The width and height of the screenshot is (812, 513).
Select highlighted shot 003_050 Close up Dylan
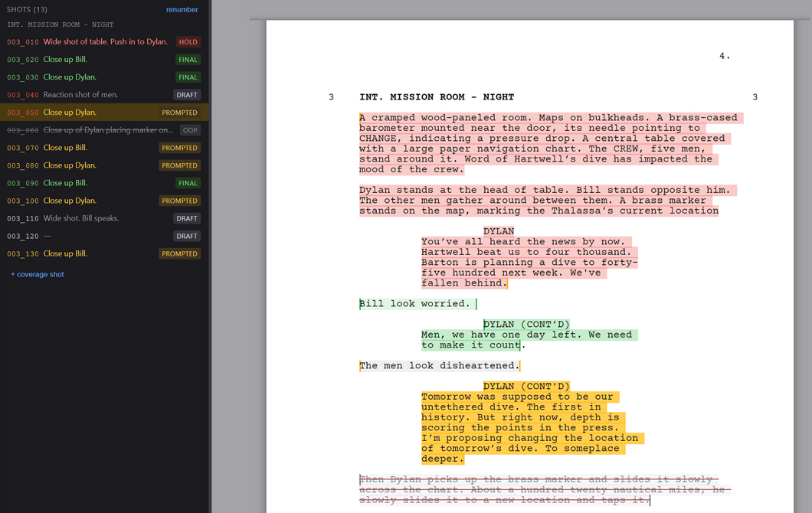point(103,113)
